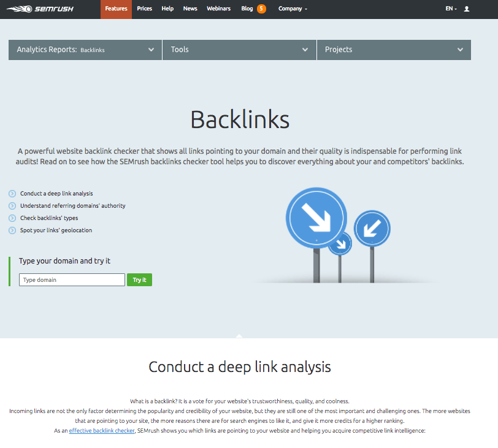Select the Features tab

click(x=117, y=9)
